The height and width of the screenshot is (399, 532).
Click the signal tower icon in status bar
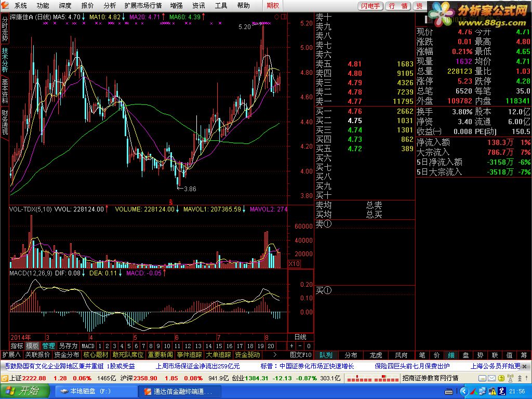510,378
